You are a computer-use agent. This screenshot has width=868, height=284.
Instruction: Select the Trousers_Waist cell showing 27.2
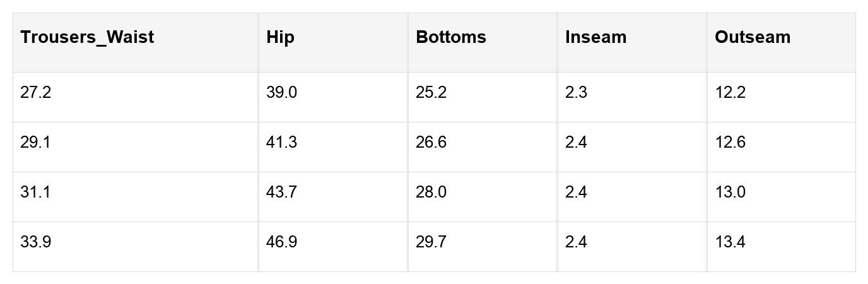click(x=36, y=93)
